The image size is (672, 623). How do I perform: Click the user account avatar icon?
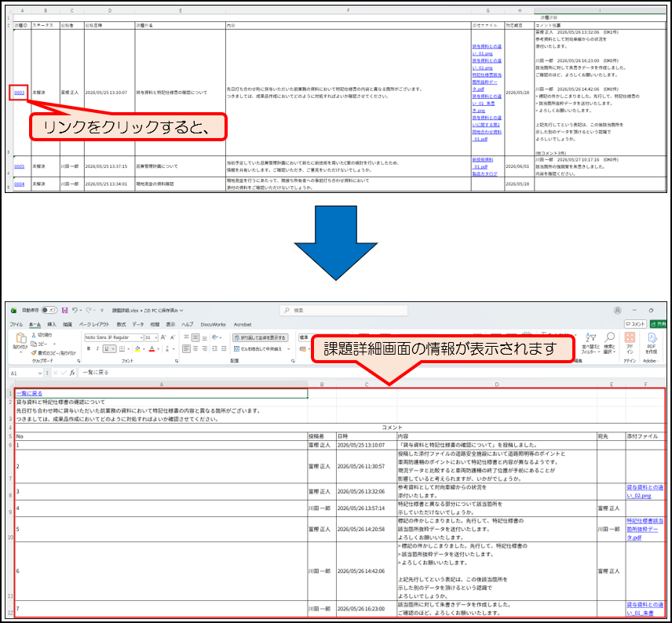pos(618,310)
